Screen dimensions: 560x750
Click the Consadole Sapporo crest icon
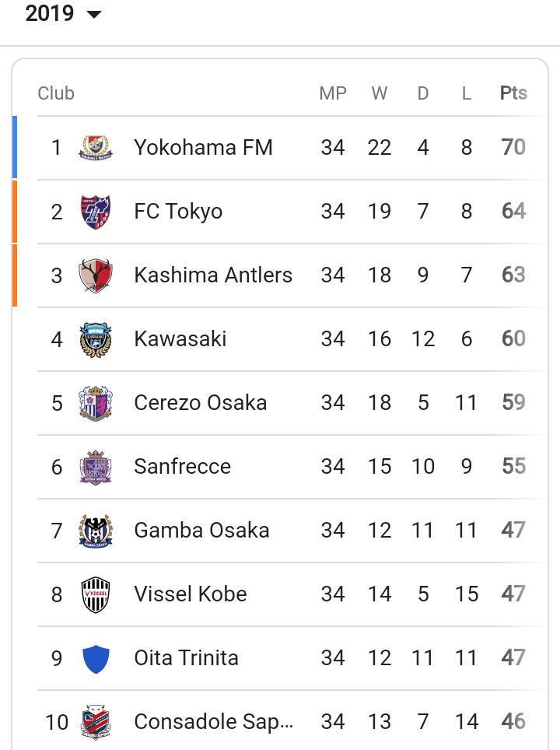click(x=96, y=722)
